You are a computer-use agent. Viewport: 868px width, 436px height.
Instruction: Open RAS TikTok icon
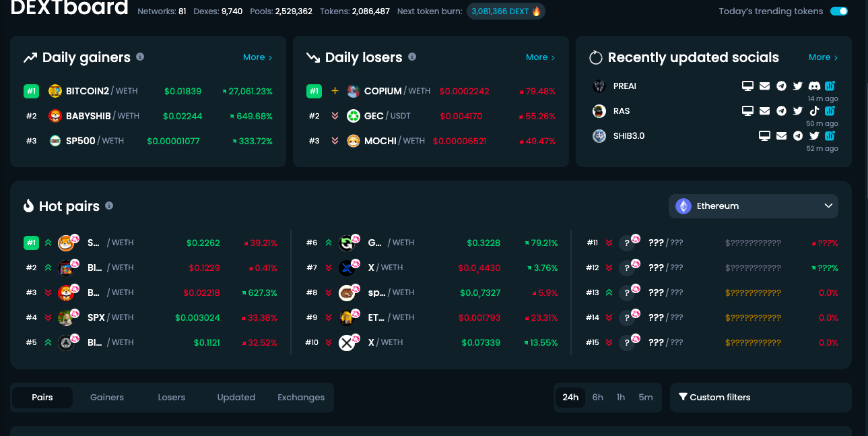coord(814,111)
